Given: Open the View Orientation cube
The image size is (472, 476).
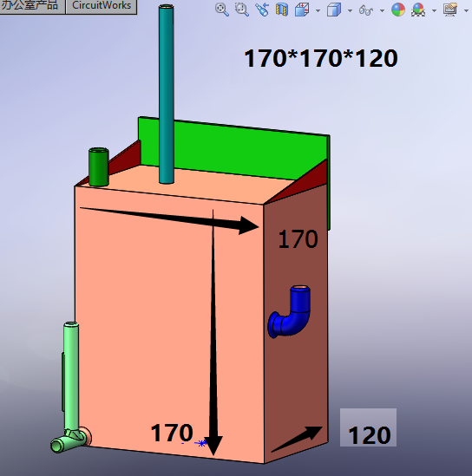Looking at the screenshot, I should pyautogui.click(x=302, y=10).
